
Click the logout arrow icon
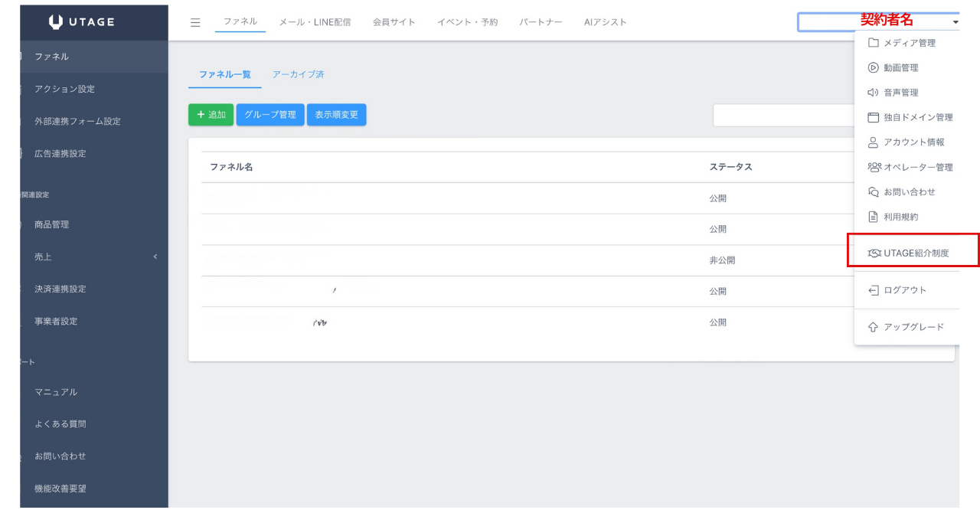tap(873, 290)
